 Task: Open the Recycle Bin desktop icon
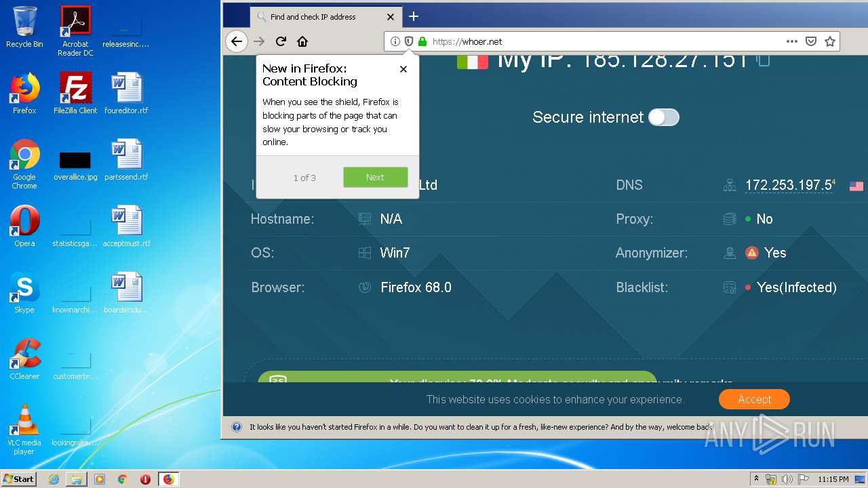point(24,27)
